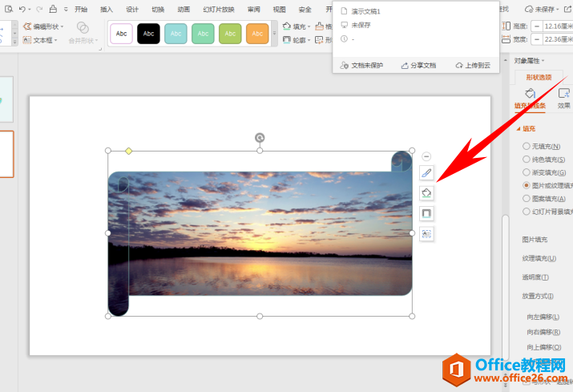Select the No Fill (无填充) radio option
Screen dimensions: 573x392
526,146
